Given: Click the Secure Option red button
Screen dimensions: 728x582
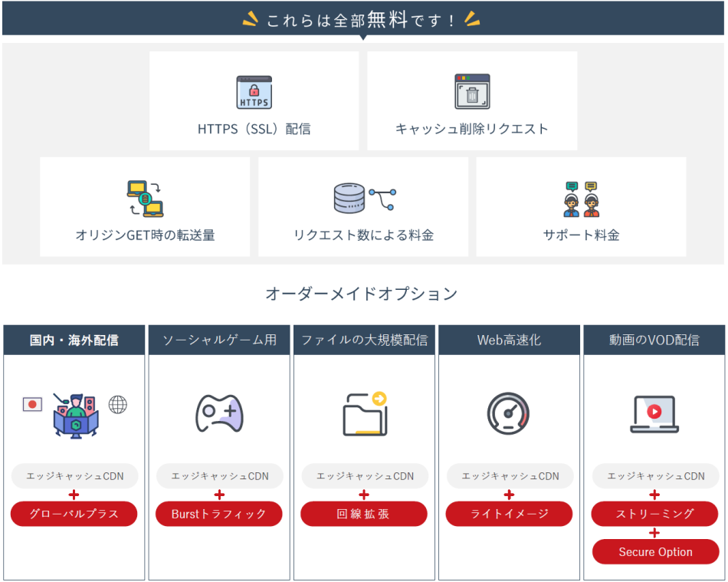Looking at the screenshot, I should click(x=655, y=552).
